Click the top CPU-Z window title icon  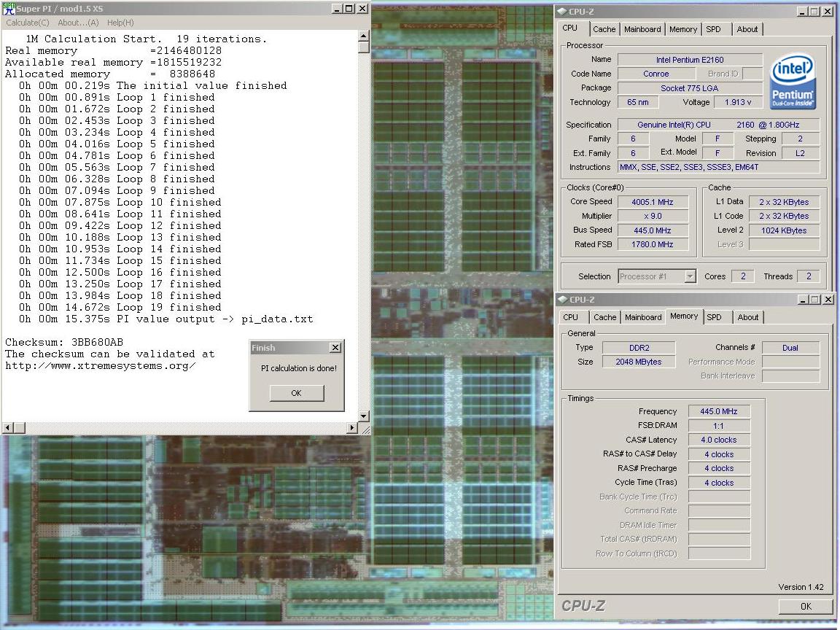tap(561, 11)
